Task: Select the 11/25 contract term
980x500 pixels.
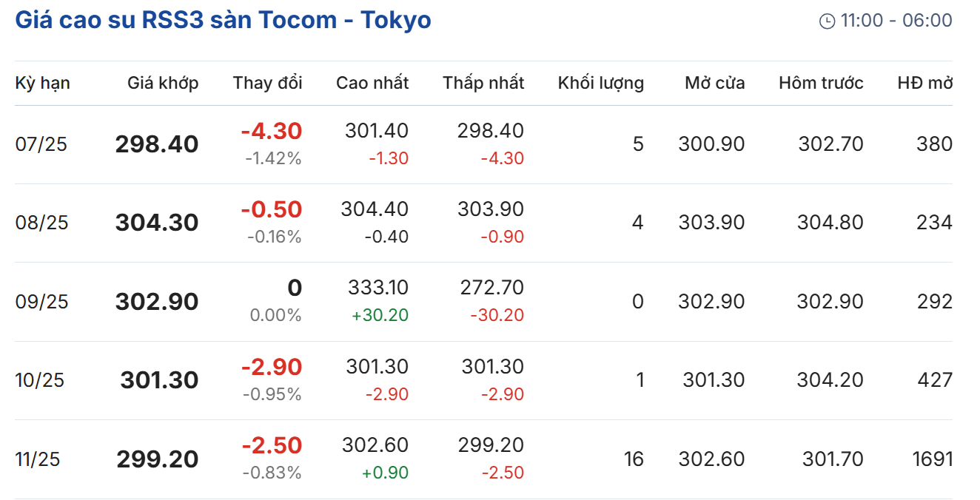Action: click(x=38, y=459)
